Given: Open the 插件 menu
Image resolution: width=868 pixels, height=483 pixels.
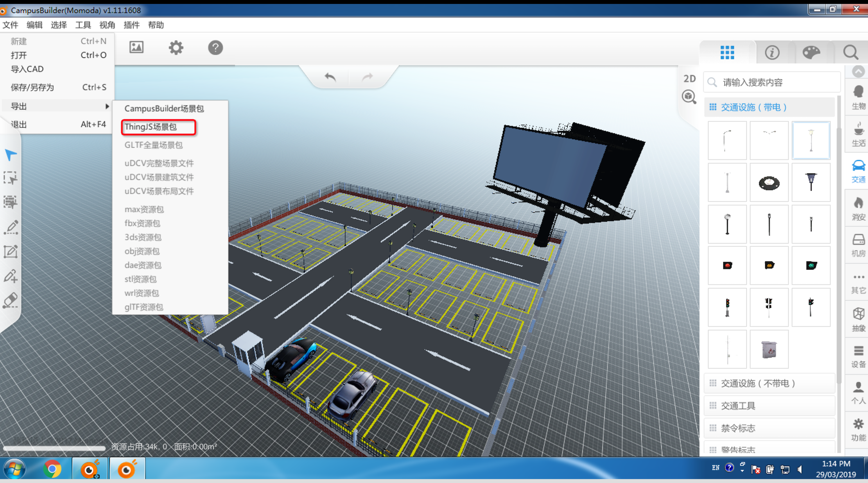Looking at the screenshot, I should 131,25.
